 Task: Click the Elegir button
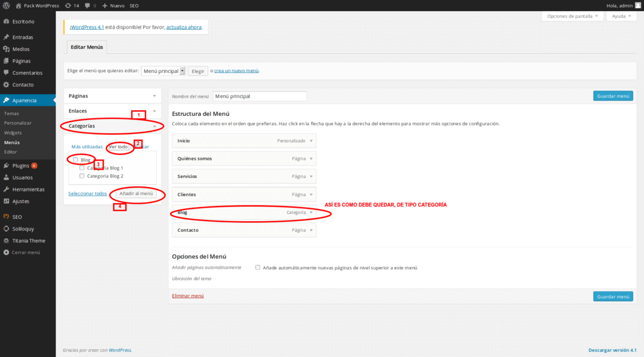point(197,71)
